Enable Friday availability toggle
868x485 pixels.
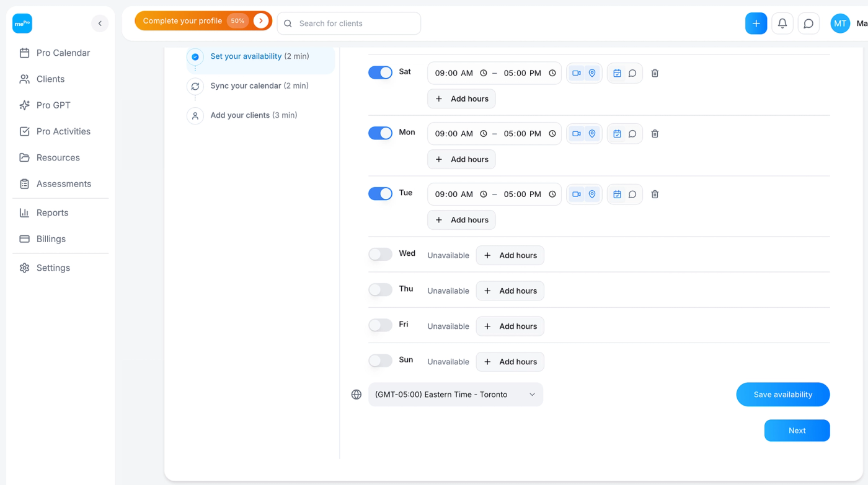pos(380,325)
